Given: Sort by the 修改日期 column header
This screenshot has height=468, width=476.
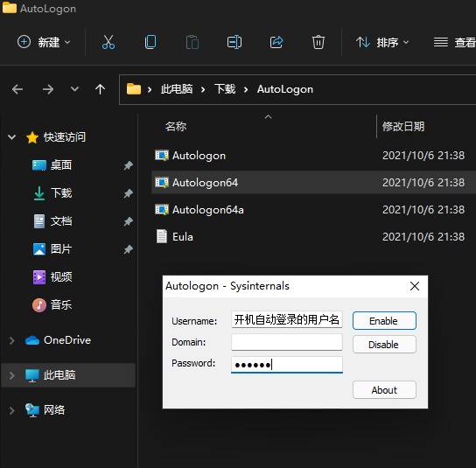Looking at the screenshot, I should click(x=403, y=126).
